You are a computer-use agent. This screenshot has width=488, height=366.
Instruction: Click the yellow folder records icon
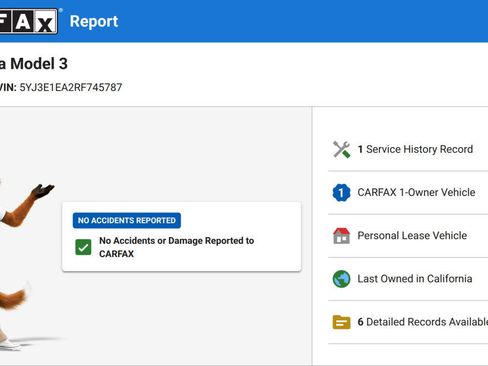coord(341,322)
